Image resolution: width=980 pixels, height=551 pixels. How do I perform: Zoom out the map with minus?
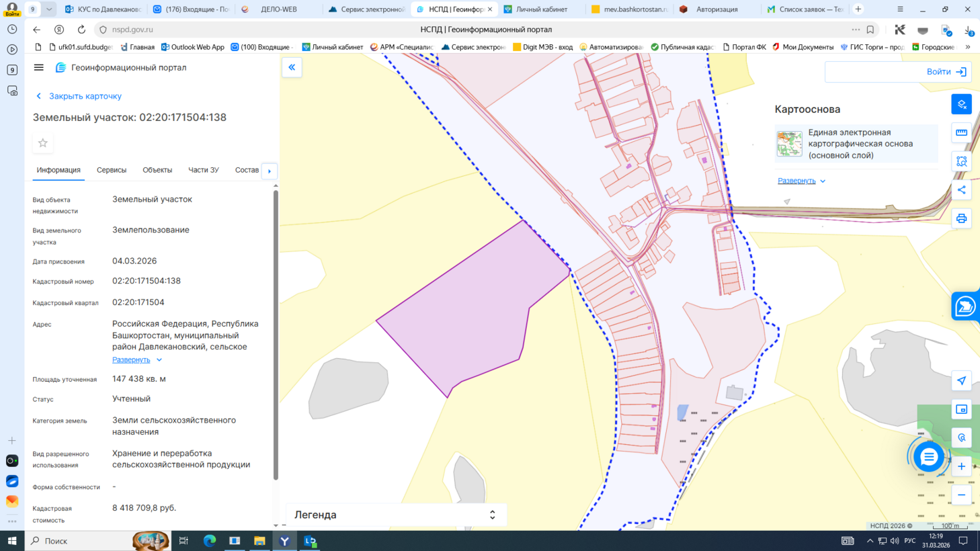pyautogui.click(x=961, y=495)
